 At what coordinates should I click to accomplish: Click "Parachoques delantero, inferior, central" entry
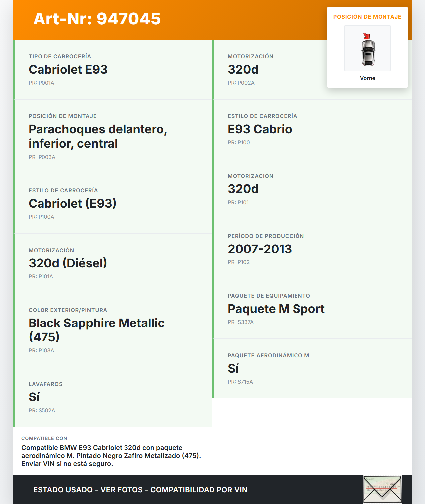click(x=98, y=136)
